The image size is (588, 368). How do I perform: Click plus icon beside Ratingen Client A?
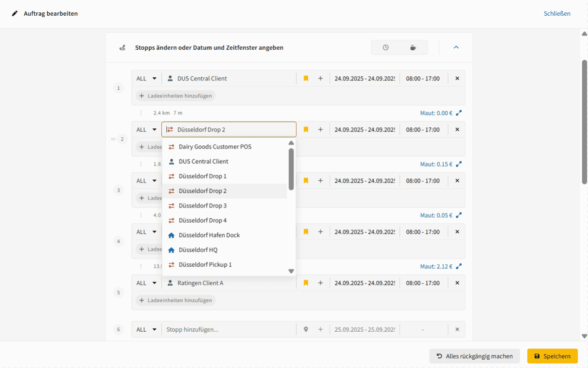click(x=321, y=283)
